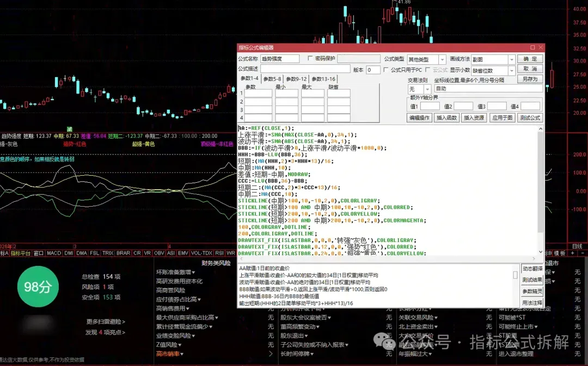The height and width of the screenshot is (366, 588).
Task: Click the 用法注释 button
Action: pos(532,302)
